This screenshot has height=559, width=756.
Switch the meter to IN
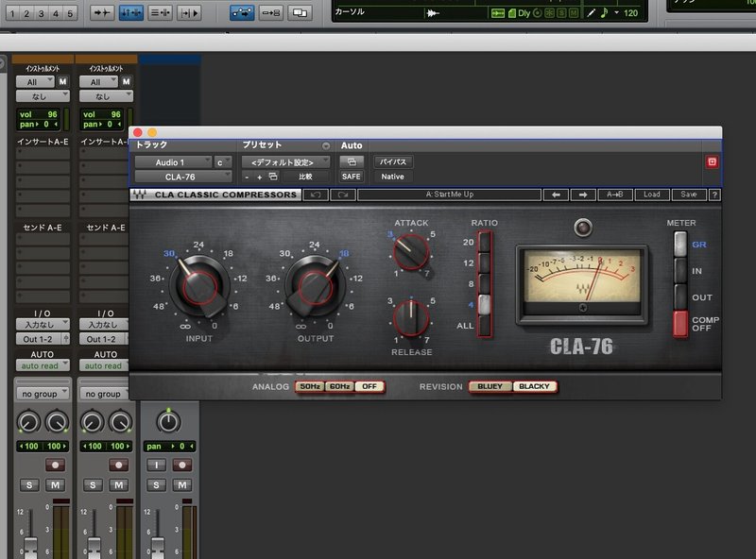(680, 271)
